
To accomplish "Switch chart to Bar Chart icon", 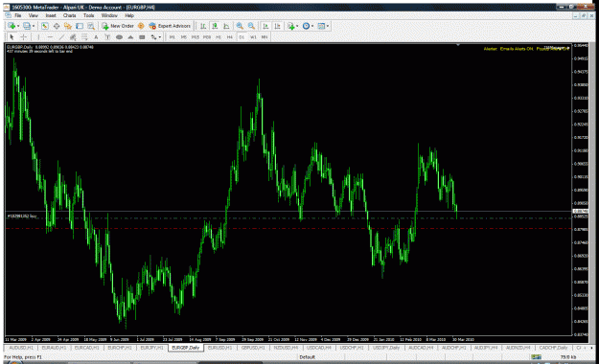I will (203, 26).
